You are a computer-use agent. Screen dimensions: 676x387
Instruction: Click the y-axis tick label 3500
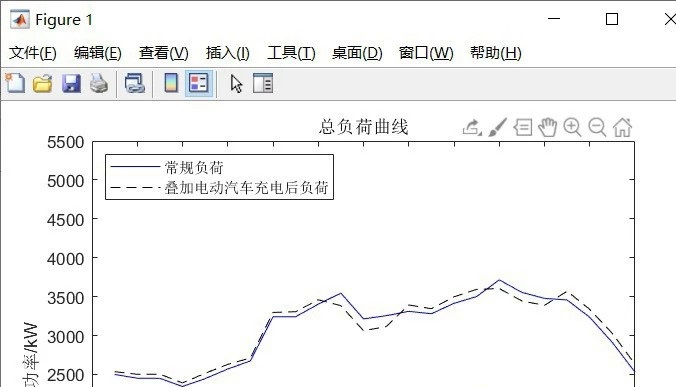click(66, 298)
